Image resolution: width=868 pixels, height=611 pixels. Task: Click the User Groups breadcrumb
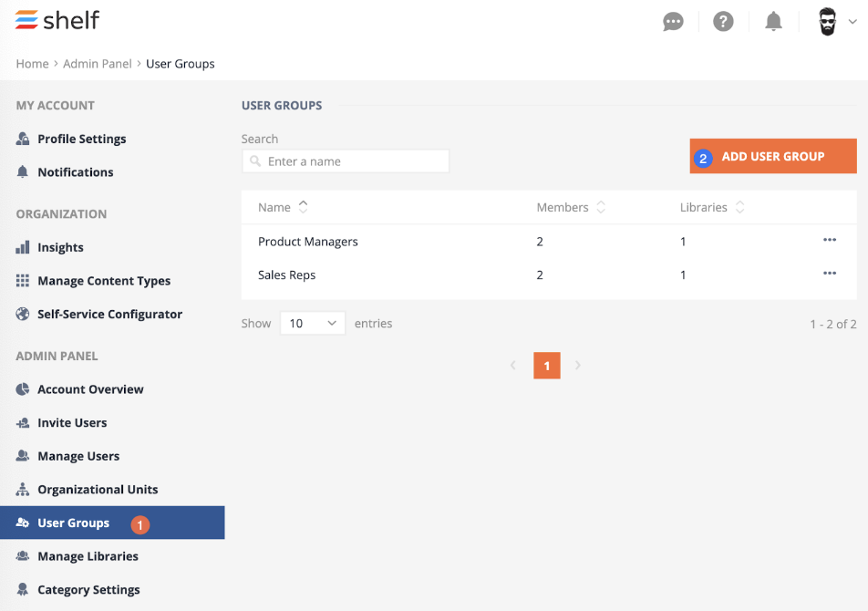pos(181,64)
